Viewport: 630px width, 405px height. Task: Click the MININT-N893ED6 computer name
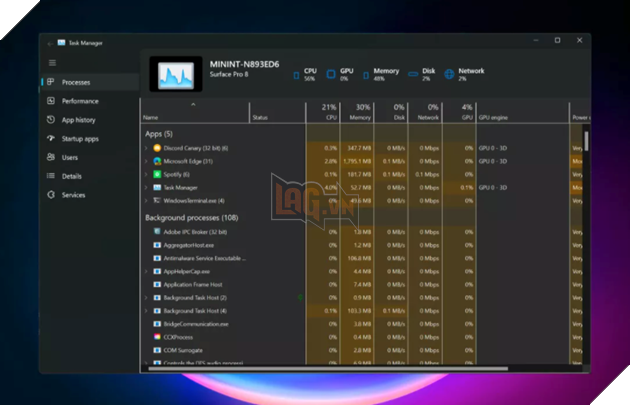tap(244, 64)
